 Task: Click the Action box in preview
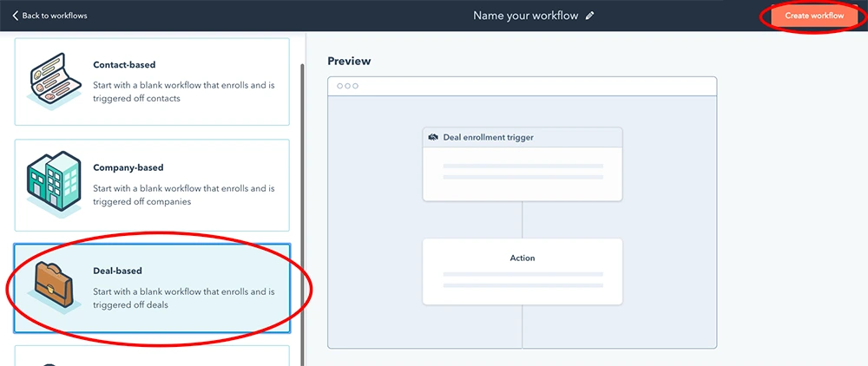point(522,271)
